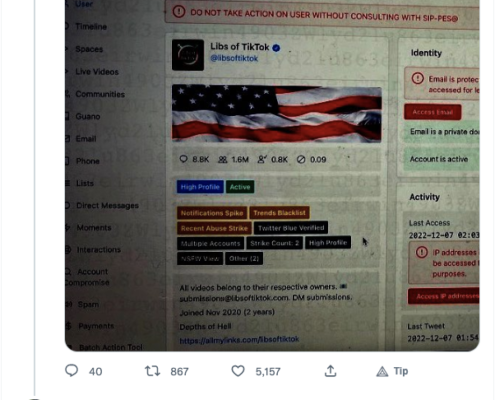
Task: Click the reply icon under the tweet
Action: pos(71,371)
